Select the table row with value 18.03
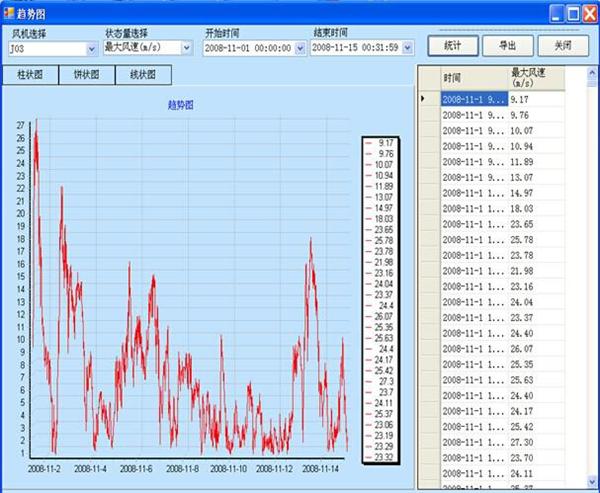The width and height of the screenshot is (600, 493). (500, 208)
